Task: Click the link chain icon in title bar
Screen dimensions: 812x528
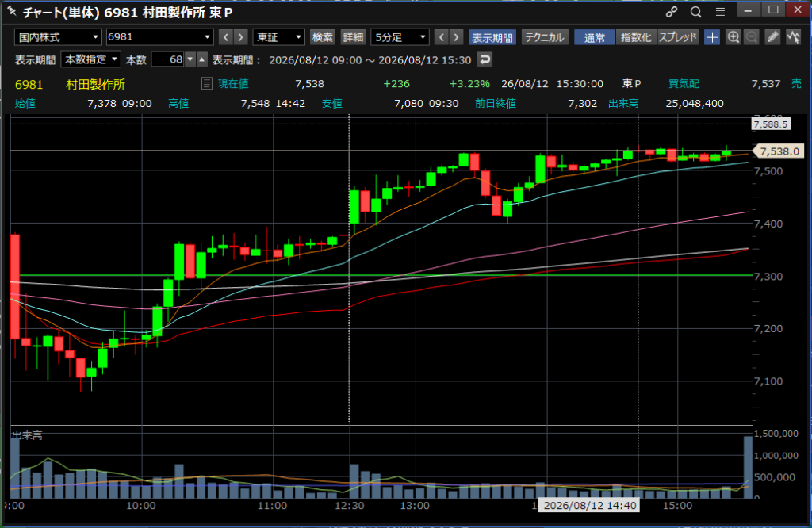Action: point(672,11)
